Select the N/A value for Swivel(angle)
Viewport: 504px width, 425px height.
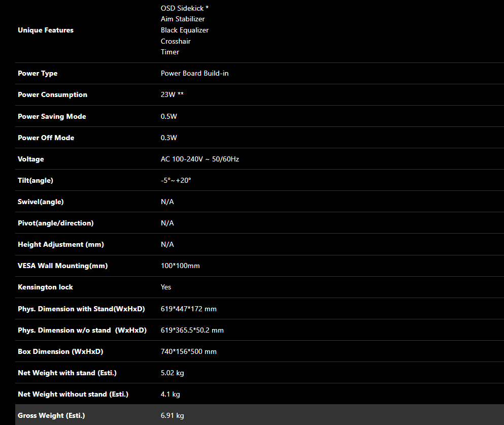tap(167, 202)
